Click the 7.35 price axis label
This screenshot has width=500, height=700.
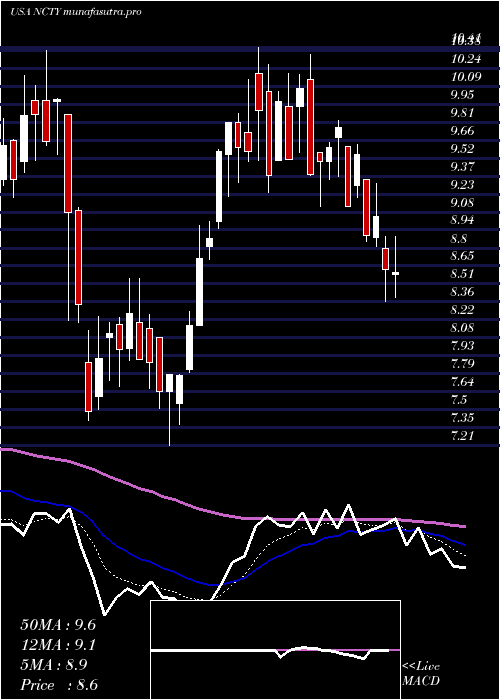[x=462, y=417]
